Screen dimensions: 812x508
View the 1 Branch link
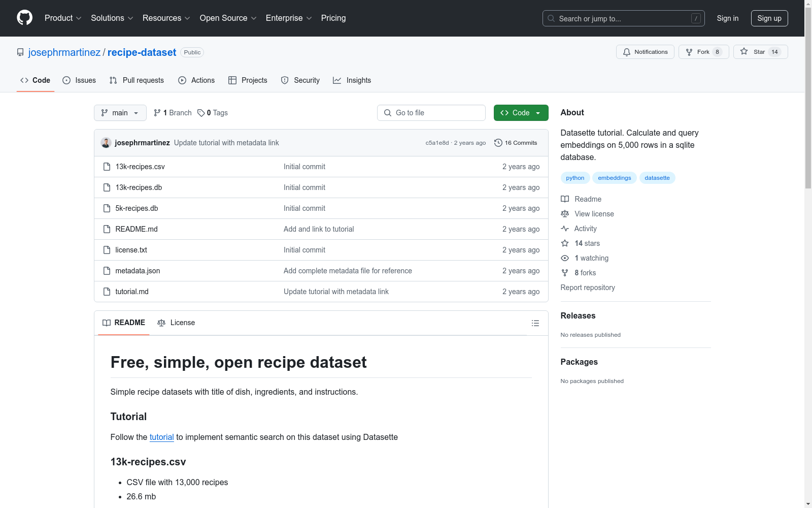(173, 113)
